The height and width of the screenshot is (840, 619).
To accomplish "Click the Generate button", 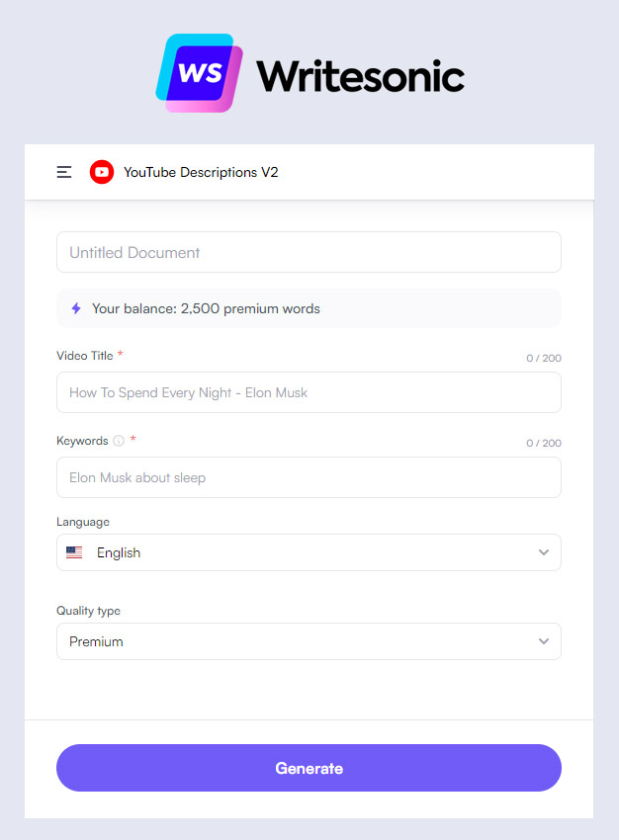I will (309, 768).
